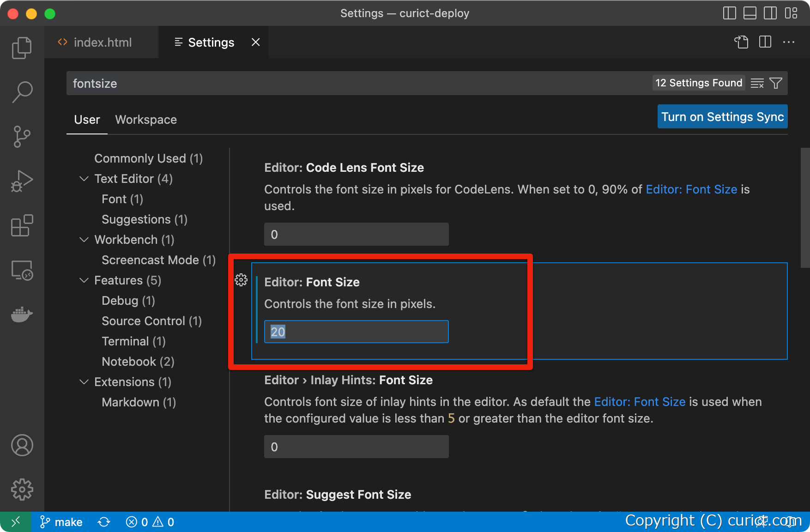Open the Manage gear menu
810x532 pixels.
pyautogui.click(x=22, y=490)
